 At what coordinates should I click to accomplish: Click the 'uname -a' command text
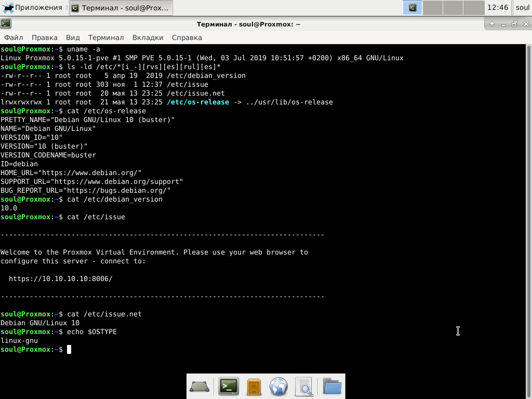coord(84,49)
